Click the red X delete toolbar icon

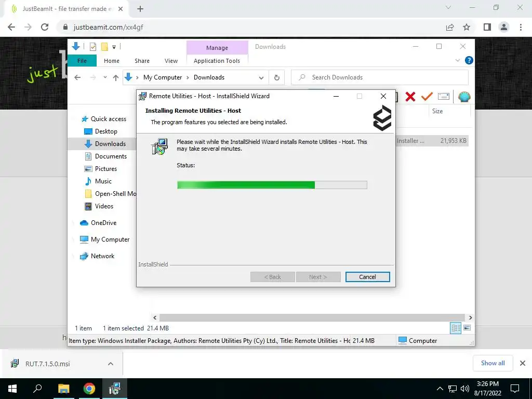(x=410, y=97)
